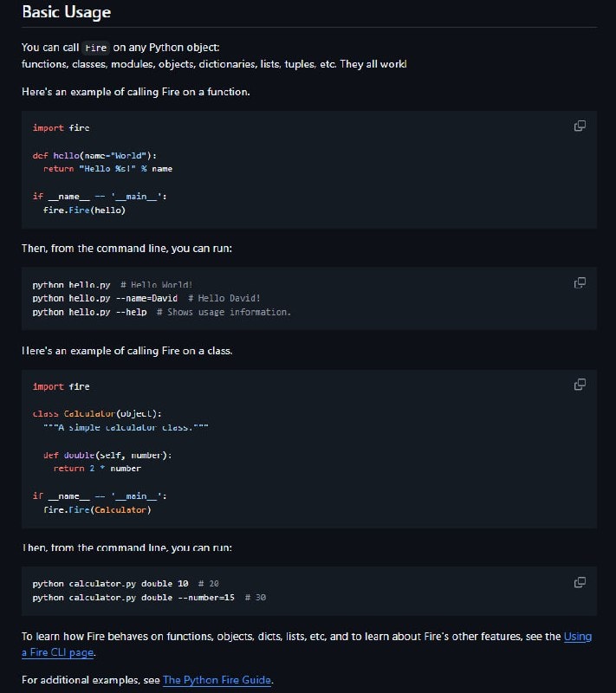The height and width of the screenshot is (693, 616).
Task: Copy the Calculator class code block
Action: coord(580,385)
